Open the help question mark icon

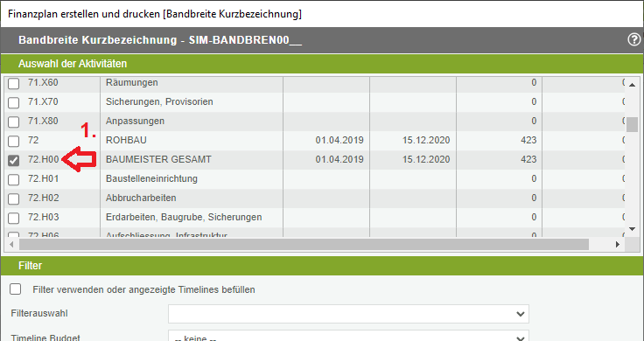click(x=633, y=40)
